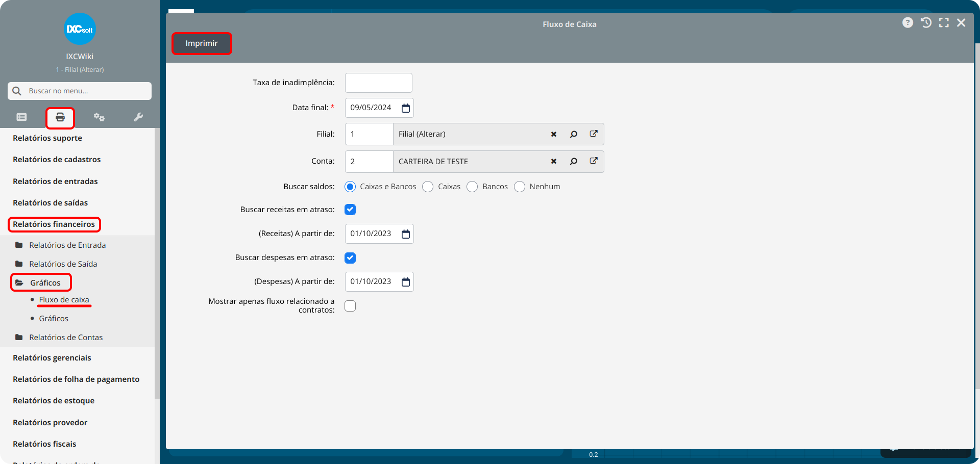Open Data final calendar picker
980x464 pixels.
(x=406, y=108)
